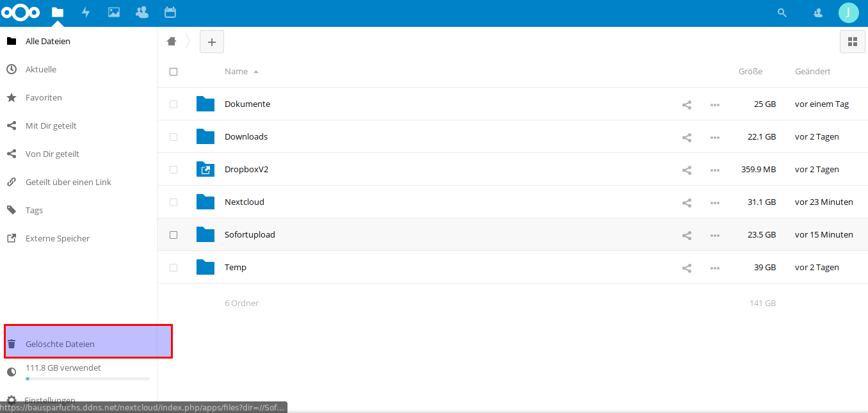Open the three-dot menu for Temp
The width and height of the screenshot is (868, 413).
(715, 268)
